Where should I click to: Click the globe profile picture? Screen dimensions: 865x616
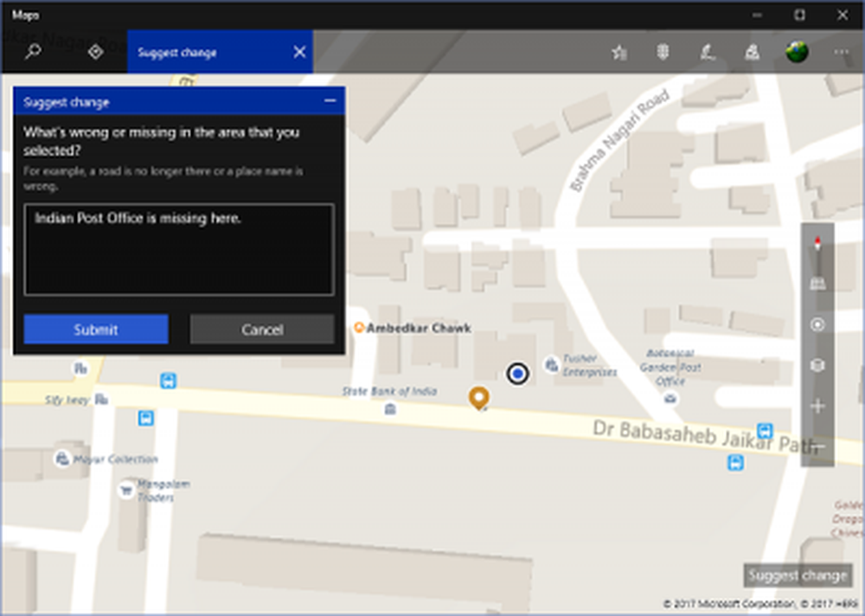coord(797,52)
